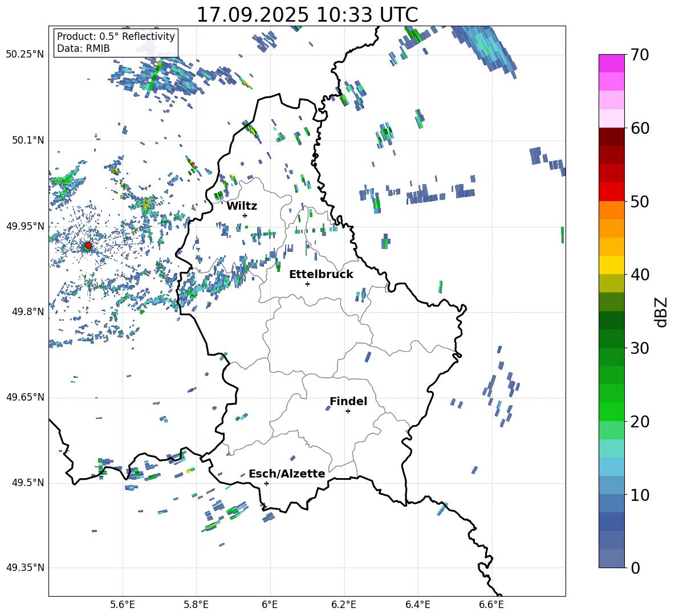
Task: Click the 49.8°N latitude label
Action: click(28, 312)
